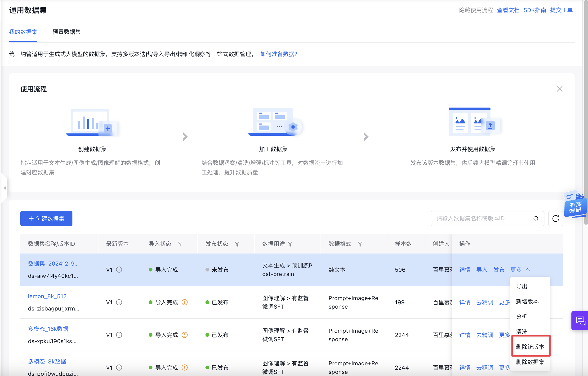Image resolution: width=588 pixels, height=376 pixels.
Task: Open 查看文档 link
Action: (508, 10)
